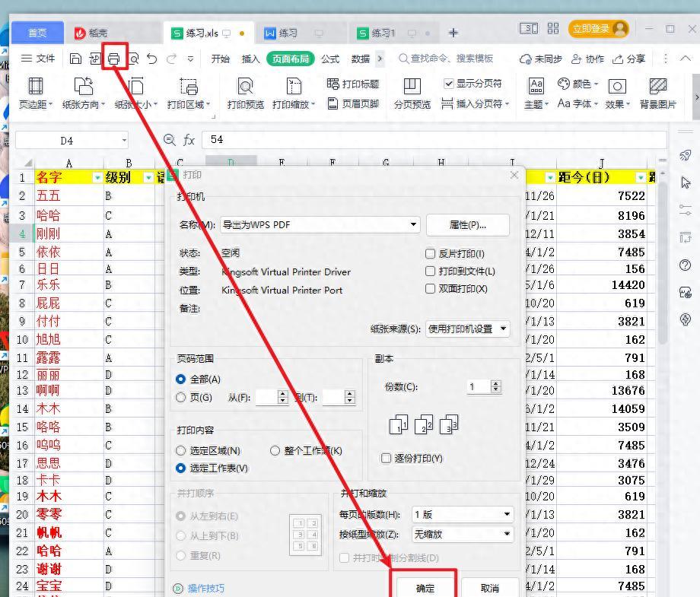The width and height of the screenshot is (700, 597).
Task: Select 全部 page range radio
Action: (181, 379)
